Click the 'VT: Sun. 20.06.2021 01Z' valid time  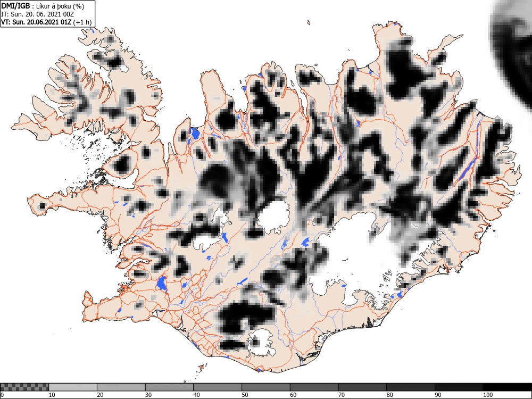(36, 22)
